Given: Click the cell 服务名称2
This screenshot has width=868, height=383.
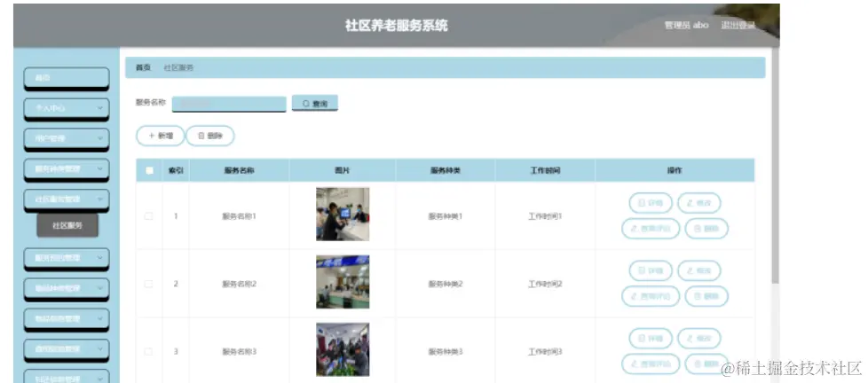Looking at the screenshot, I should tap(239, 284).
